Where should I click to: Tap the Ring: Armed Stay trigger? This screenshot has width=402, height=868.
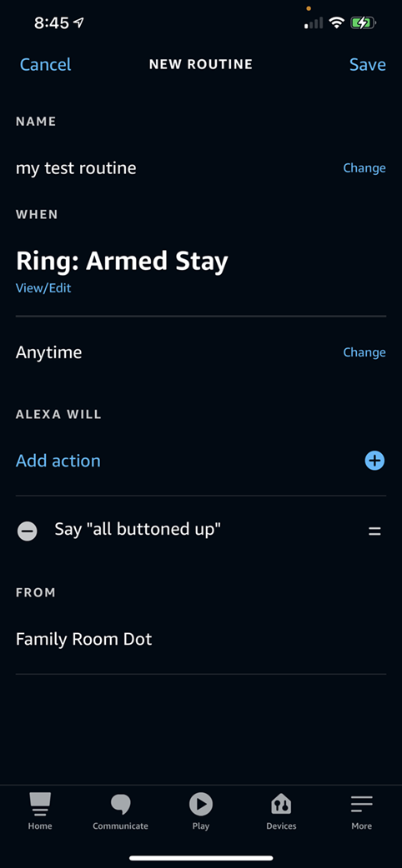122,260
